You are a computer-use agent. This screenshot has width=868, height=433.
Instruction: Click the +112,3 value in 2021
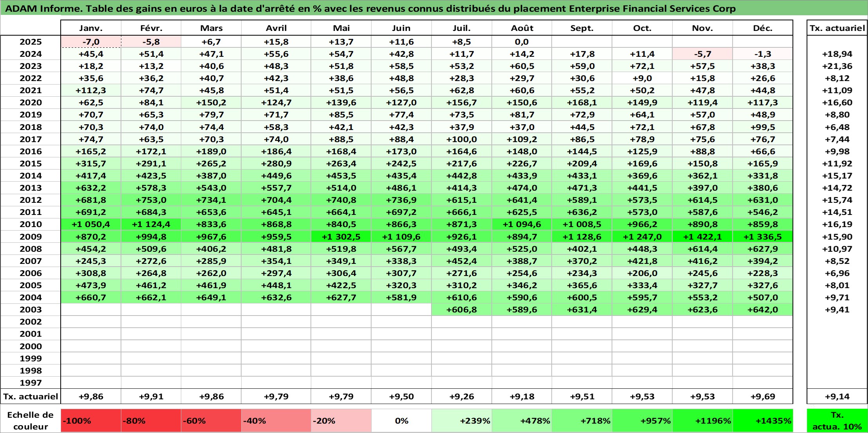(91, 90)
